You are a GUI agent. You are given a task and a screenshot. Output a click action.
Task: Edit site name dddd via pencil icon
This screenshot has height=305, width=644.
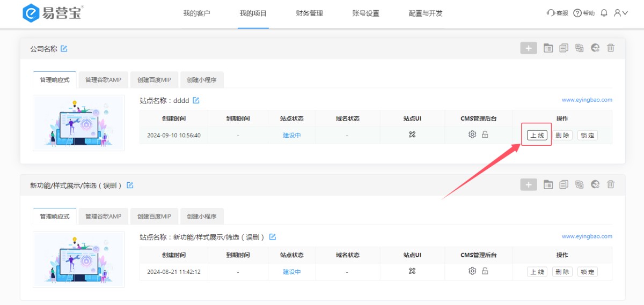click(x=196, y=100)
